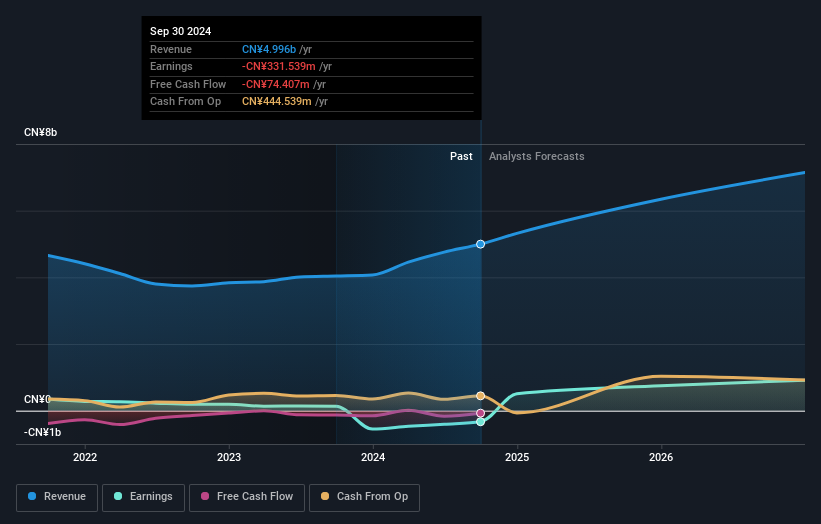Click the pink Free Cash Flow data point
Viewport: 821px width, 524px height.
(480, 414)
